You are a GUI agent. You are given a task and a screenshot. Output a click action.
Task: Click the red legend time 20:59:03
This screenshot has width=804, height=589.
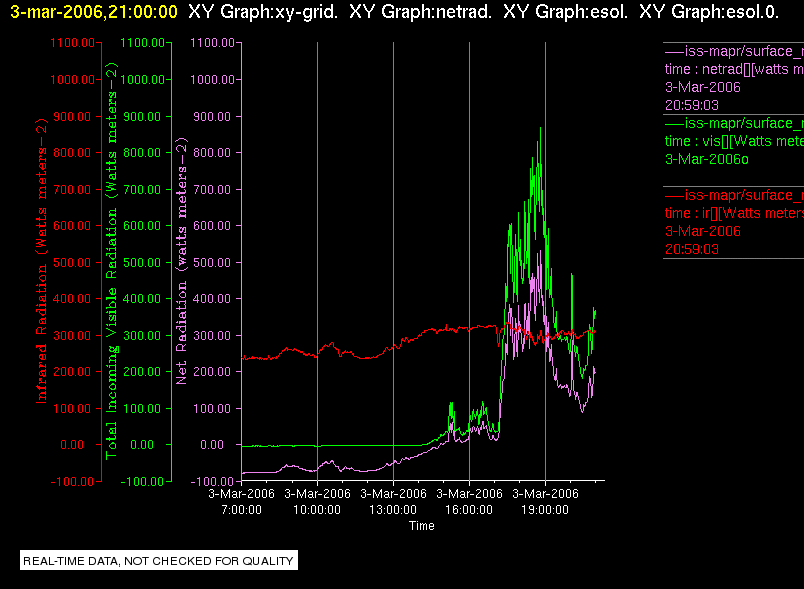[692, 250]
